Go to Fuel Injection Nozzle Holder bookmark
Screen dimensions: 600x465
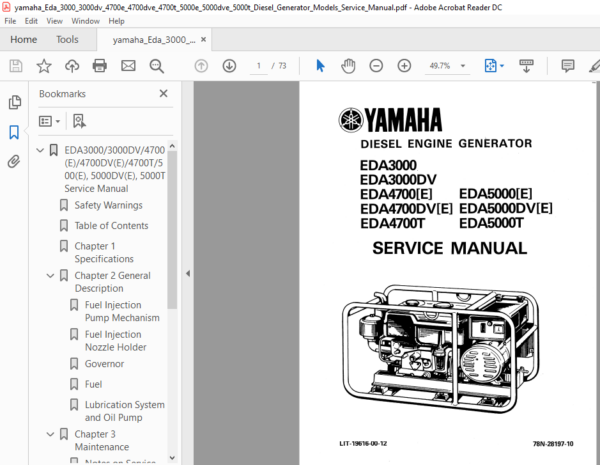[116, 341]
